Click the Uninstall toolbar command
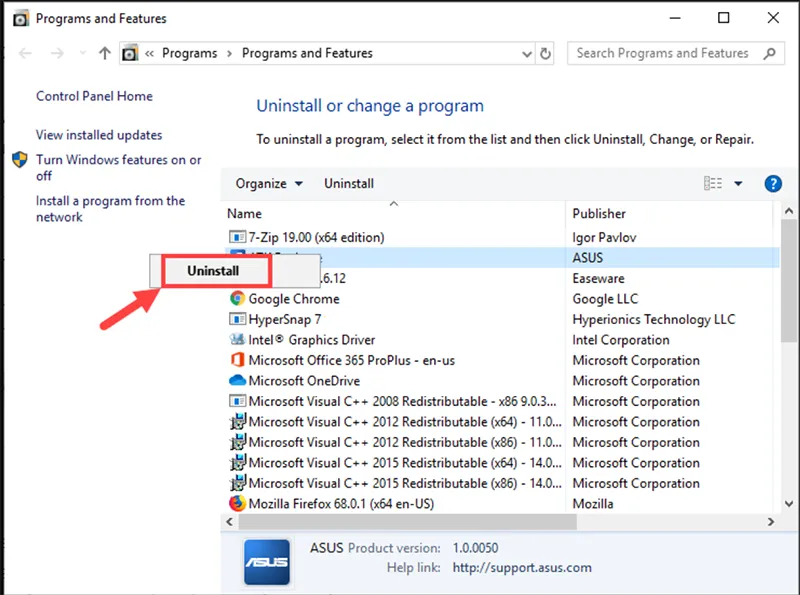 point(349,184)
